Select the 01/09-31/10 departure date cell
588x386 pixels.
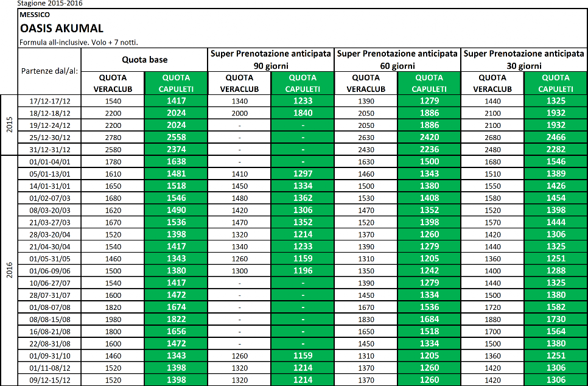tap(49, 356)
